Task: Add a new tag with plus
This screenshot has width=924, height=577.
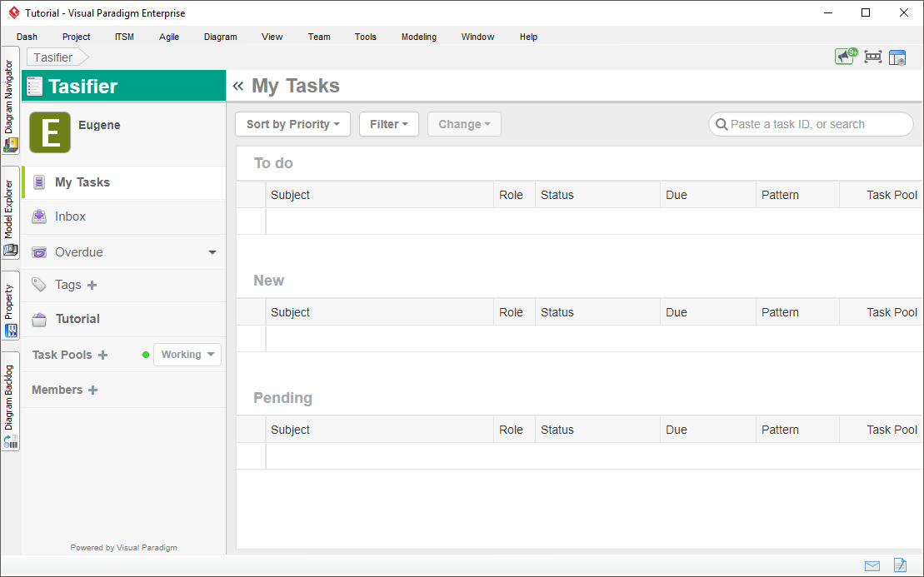Action: pyautogui.click(x=92, y=286)
